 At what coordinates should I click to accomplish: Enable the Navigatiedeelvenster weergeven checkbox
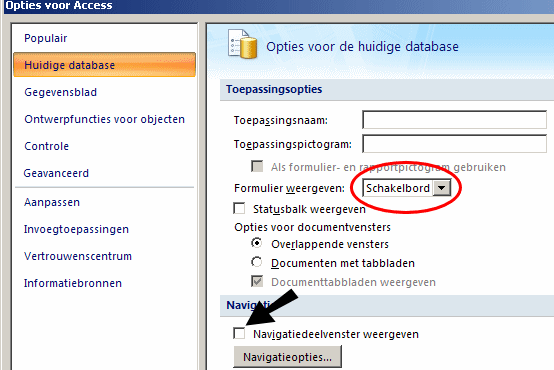pyautogui.click(x=239, y=333)
